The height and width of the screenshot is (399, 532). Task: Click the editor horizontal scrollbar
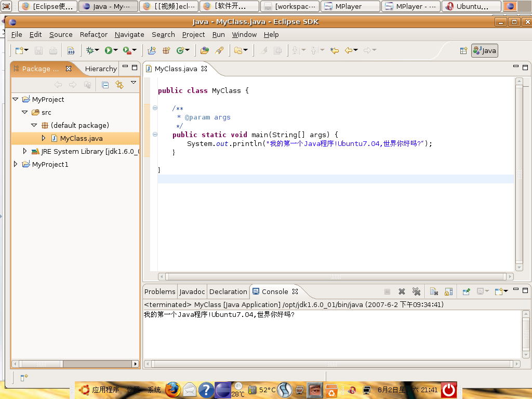(336, 276)
